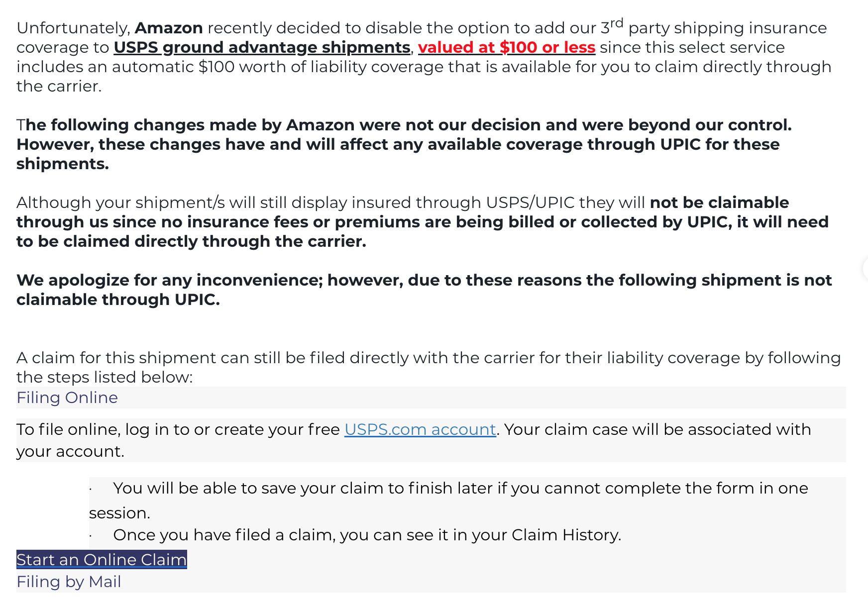Click the partially visible round floating button at right edge
The height and width of the screenshot is (602, 868).
tap(865, 269)
